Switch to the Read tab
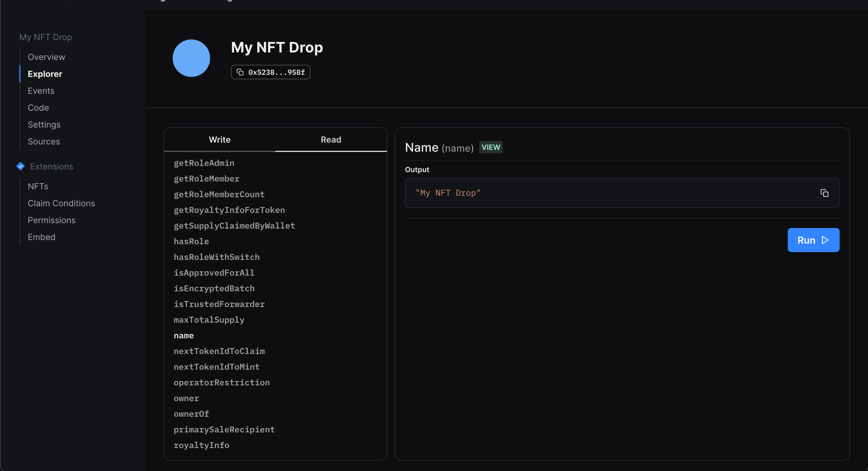 [331, 139]
